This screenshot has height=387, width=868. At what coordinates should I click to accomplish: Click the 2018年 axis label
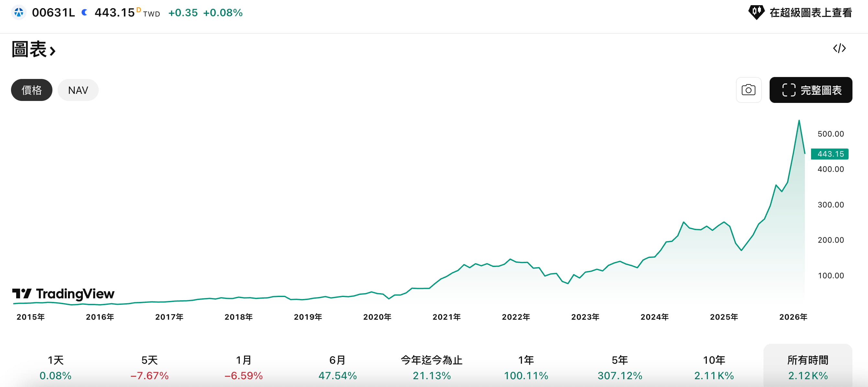[239, 317]
